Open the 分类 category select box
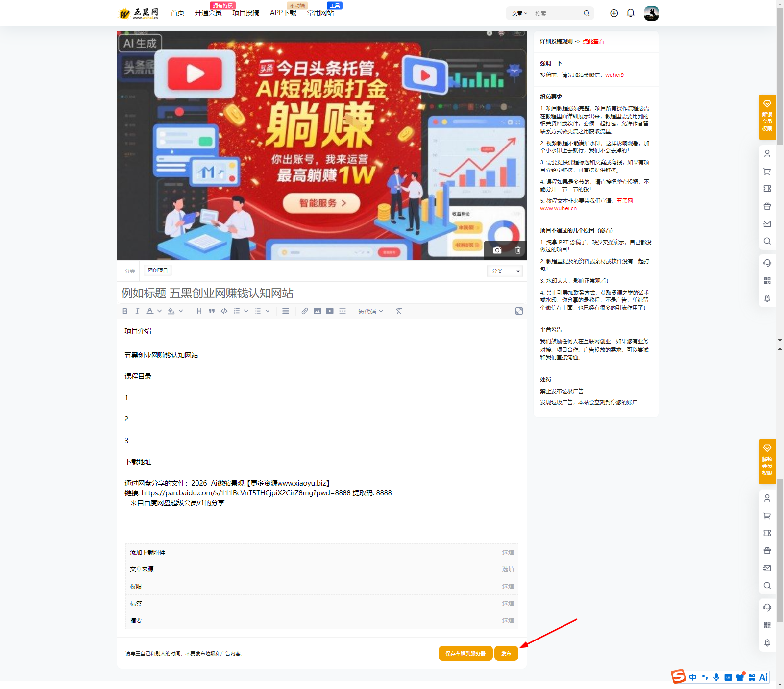784x689 pixels. pos(505,271)
